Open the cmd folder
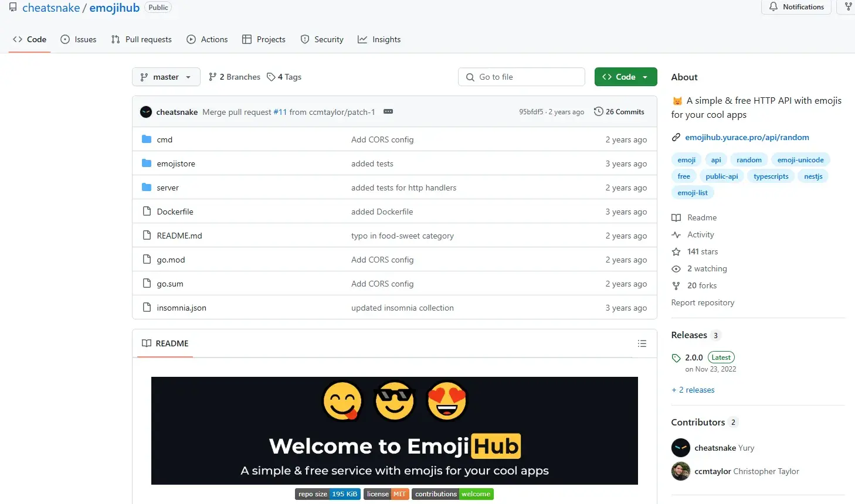The width and height of the screenshot is (855, 504). pyautogui.click(x=164, y=139)
